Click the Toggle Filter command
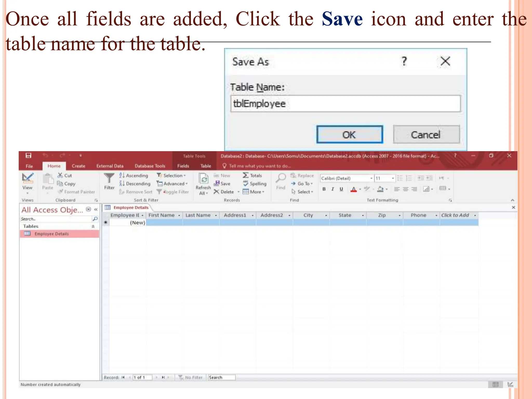The width and height of the screenshot is (532, 399). 173,192
